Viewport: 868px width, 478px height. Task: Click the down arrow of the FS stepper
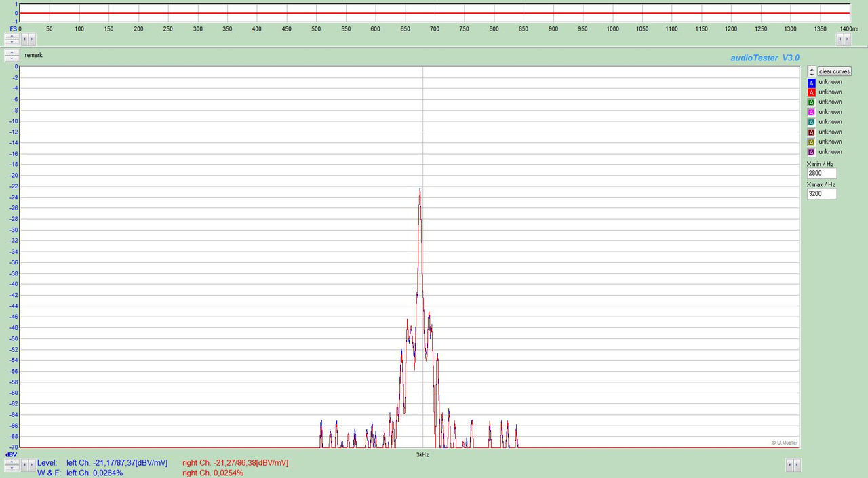[x=12, y=42]
